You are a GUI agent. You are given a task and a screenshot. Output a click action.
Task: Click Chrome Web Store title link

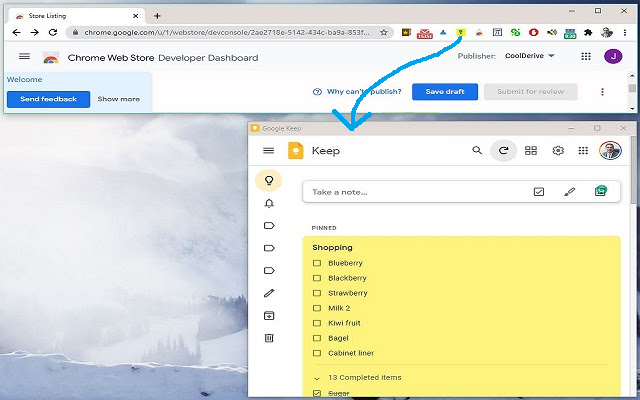pyautogui.click(x=111, y=58)
